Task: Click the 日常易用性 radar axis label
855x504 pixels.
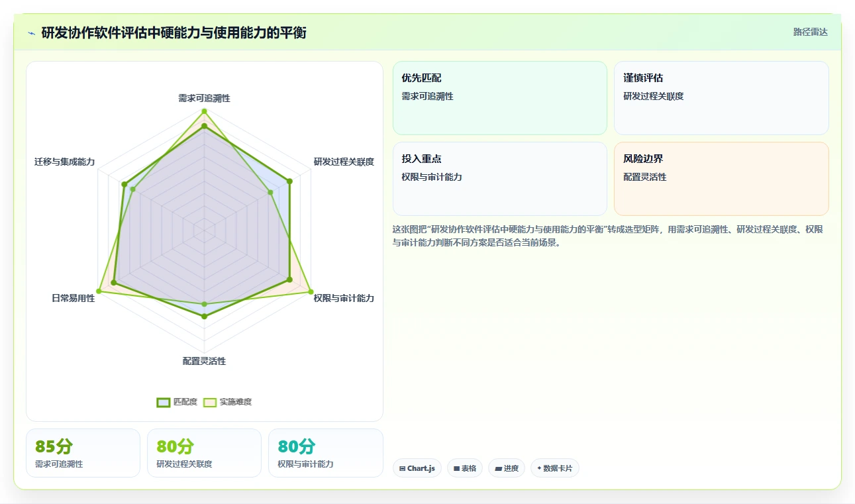Action: tap(73, 298)
